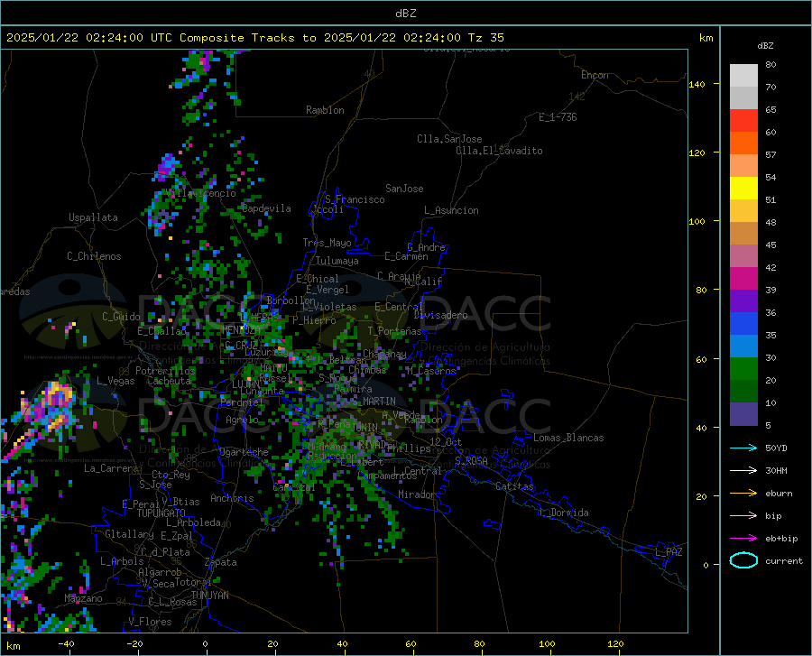Click the 'km' label at header right

pos(706,38)
